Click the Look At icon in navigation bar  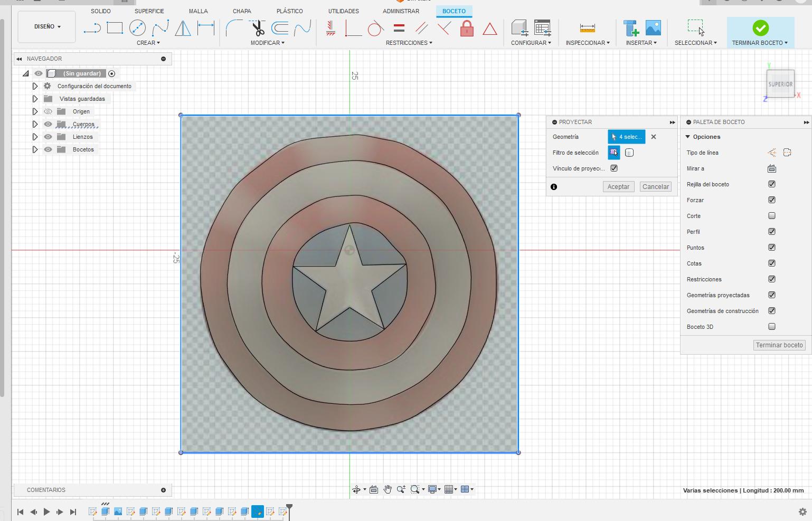tap(374, 489)
